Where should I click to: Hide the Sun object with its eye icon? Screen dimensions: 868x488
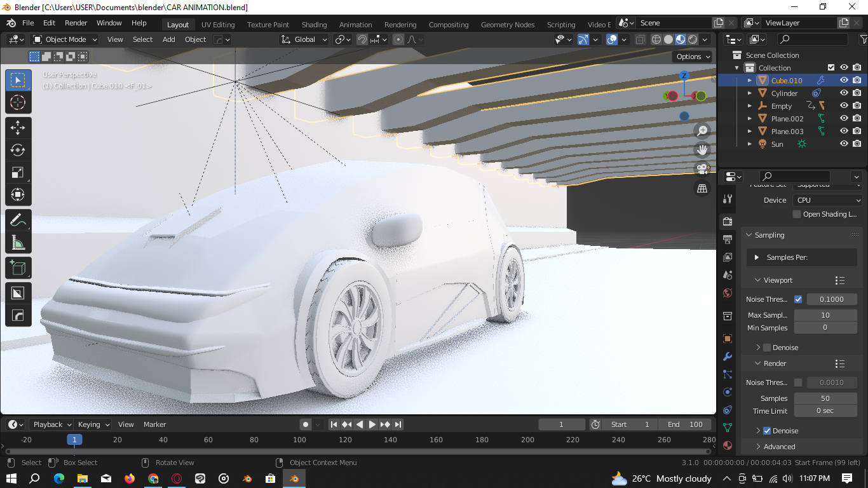pyautogui.click(x=844, y=144)
